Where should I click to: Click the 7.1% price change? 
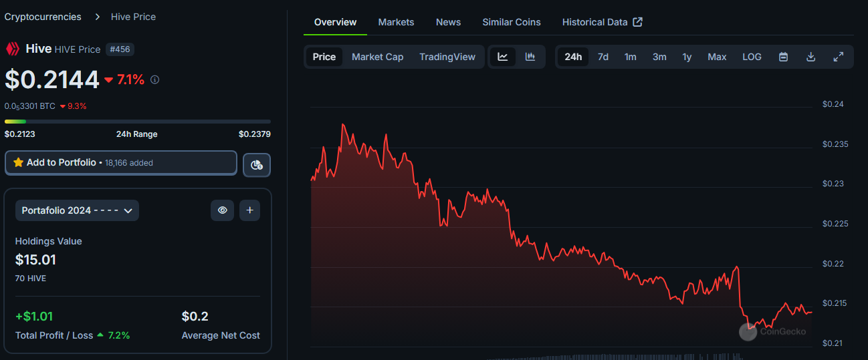click(x=124, y=79)
